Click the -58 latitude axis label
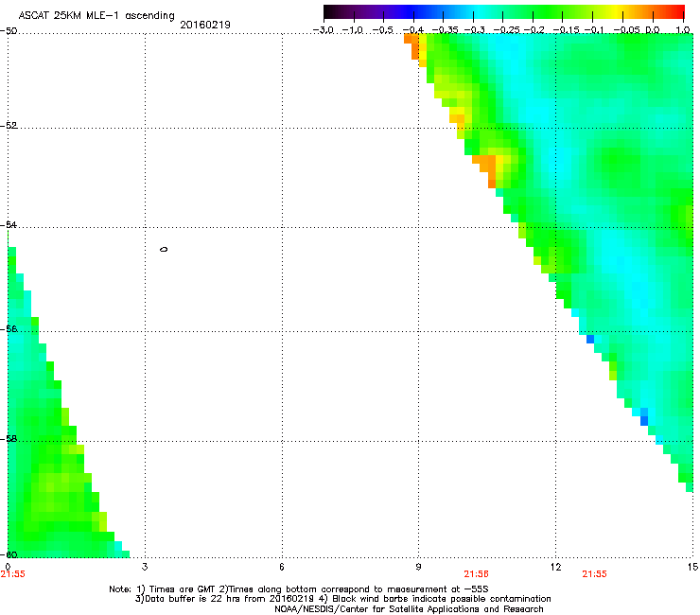This screenshot has width=700, height=615. [9, 439]
